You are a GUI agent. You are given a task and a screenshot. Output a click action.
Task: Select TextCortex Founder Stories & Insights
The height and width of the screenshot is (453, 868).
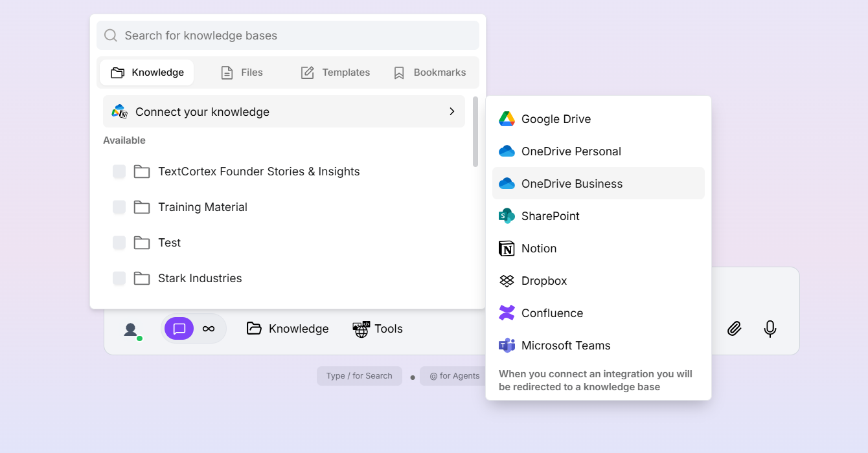[119, 171]
